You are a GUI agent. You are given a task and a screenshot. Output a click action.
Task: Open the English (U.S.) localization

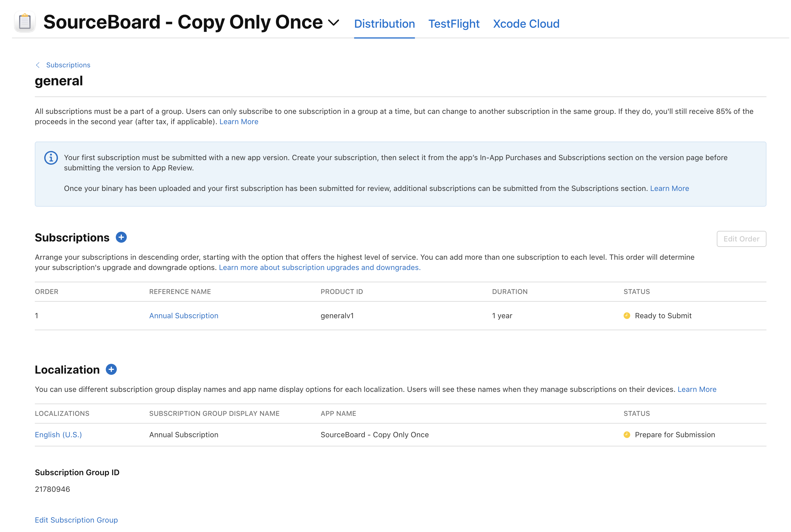click(58, 435)
